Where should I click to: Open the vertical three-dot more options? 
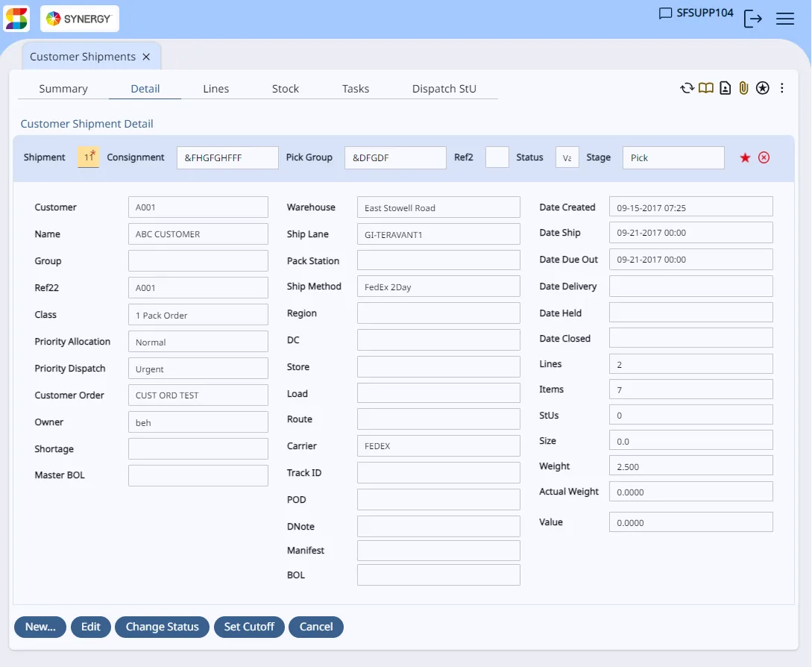coord(782,88)
